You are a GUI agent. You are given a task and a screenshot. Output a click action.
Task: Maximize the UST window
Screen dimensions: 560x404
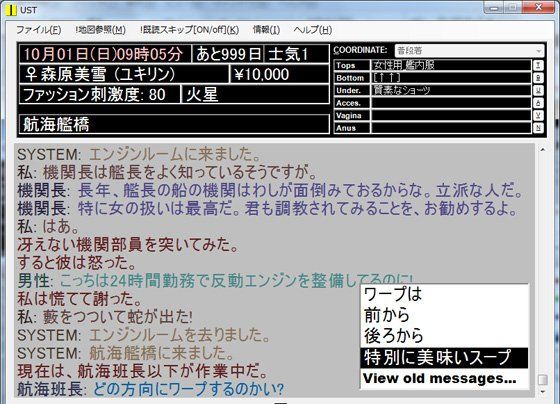514,7
